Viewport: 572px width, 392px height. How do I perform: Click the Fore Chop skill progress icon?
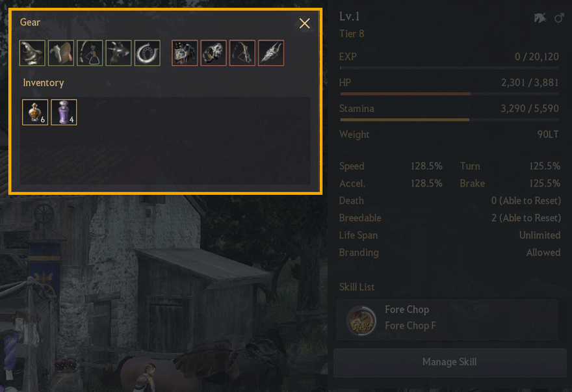pos(361,320)
